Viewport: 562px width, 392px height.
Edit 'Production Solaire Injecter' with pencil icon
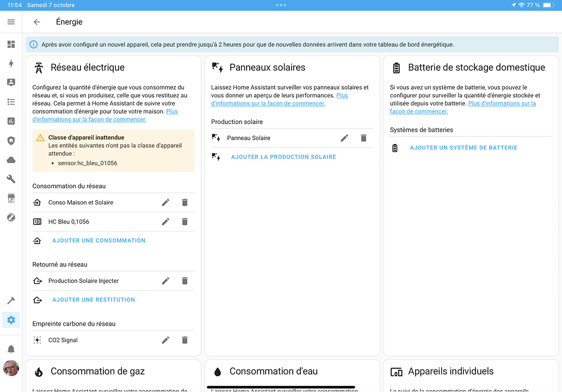point(165,281)
